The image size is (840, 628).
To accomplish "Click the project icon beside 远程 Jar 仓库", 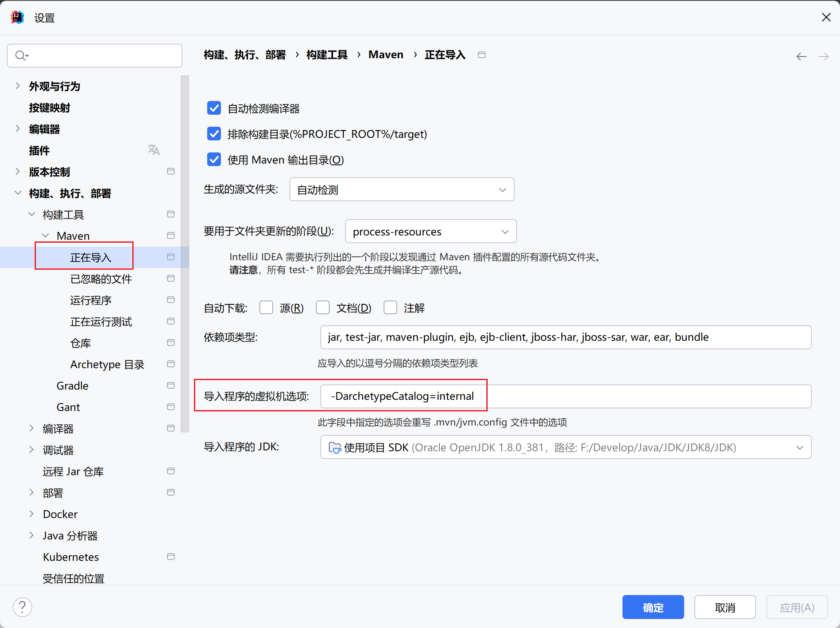I will tap(171, 471).
